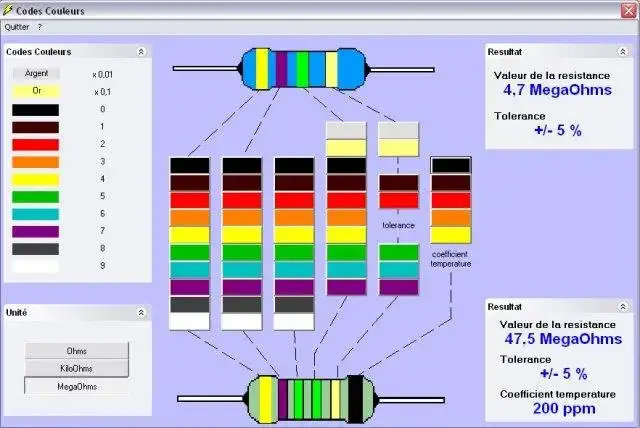The height and width of the screenshot is (428, 640).
Task: Click the Argent legend swatch
Action: (36, 73)
